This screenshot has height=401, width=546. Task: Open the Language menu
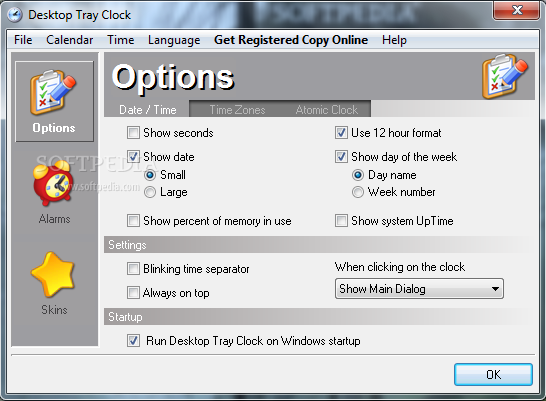pyautogui.click(x=174, y=40)
